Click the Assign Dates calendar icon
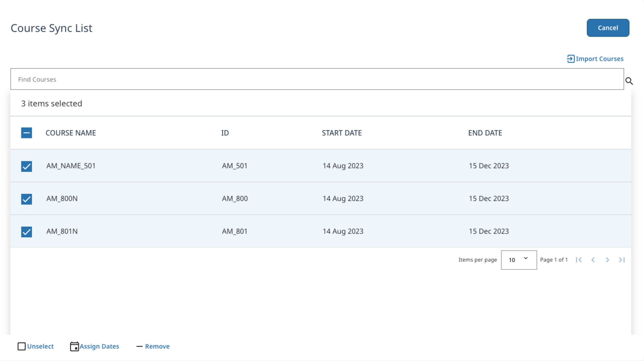The image size is (644, 361). [x=75, y=346]
